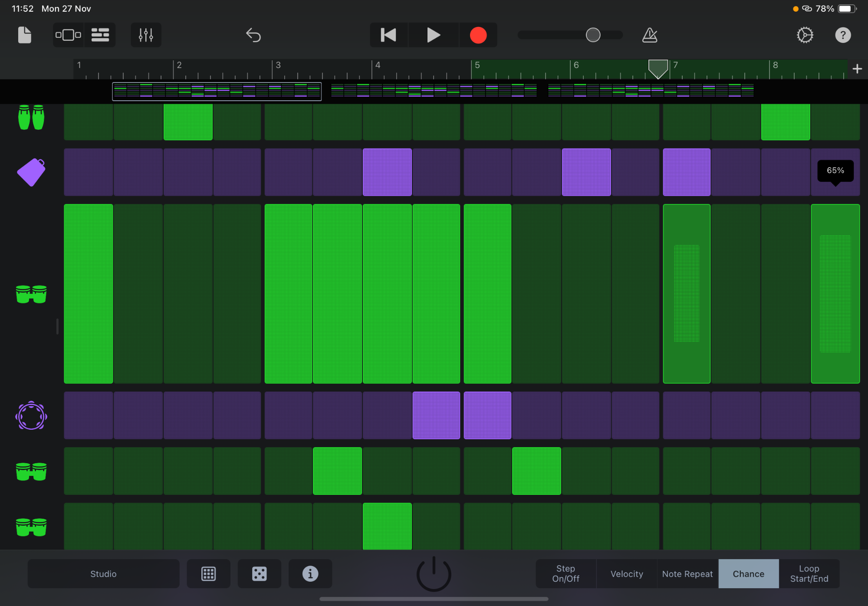Switch to Velocity edit mode
Screen dimensions: 868x606
click(x=627, y=574)
